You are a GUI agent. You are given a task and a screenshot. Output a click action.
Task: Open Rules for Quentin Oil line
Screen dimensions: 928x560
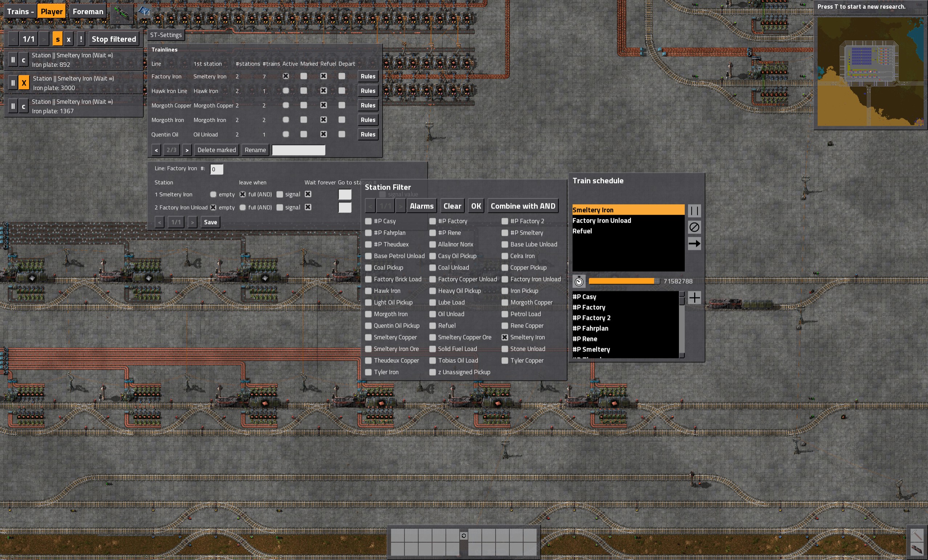click(367, 134)
